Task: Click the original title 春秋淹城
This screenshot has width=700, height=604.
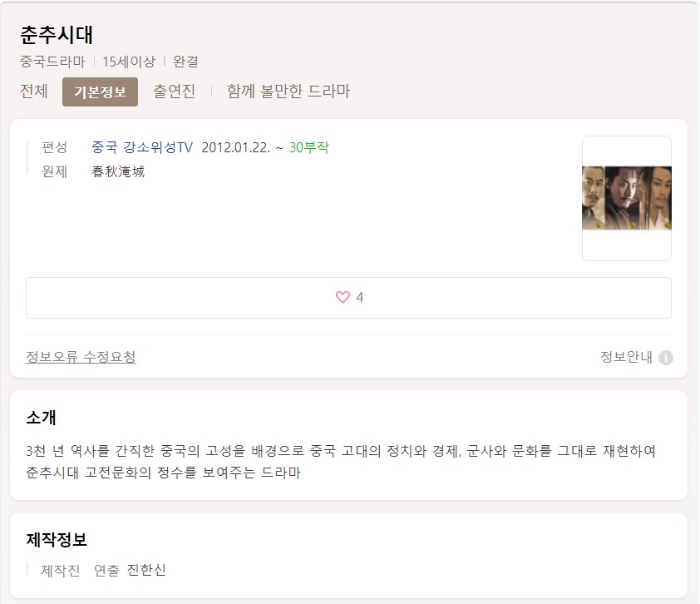Action: (x=118, y=171)
